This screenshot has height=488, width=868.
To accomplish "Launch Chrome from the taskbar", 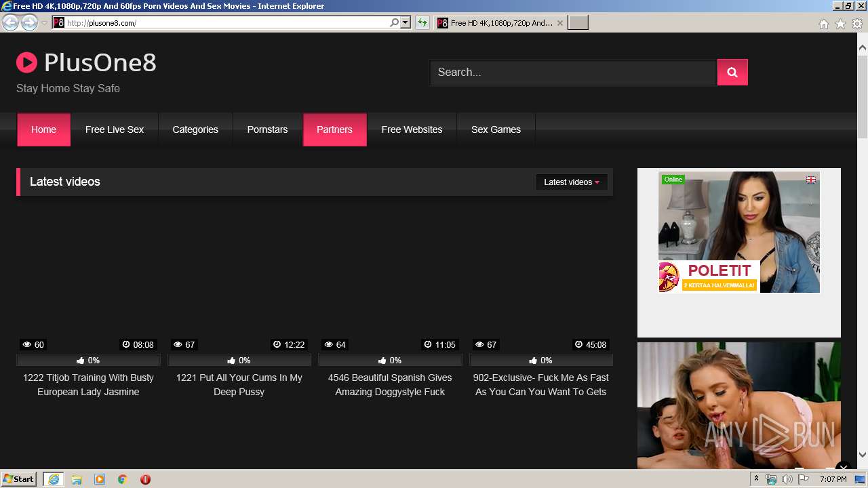I will [x=123, y=479].
